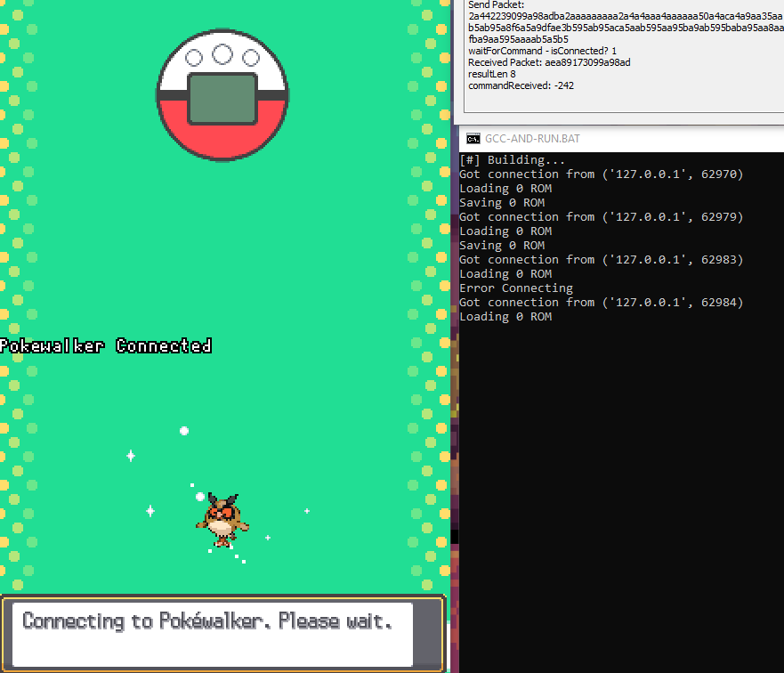784x673 pixels.
Task: Click the console line with port 62979
Action: [x=602, y=217]
